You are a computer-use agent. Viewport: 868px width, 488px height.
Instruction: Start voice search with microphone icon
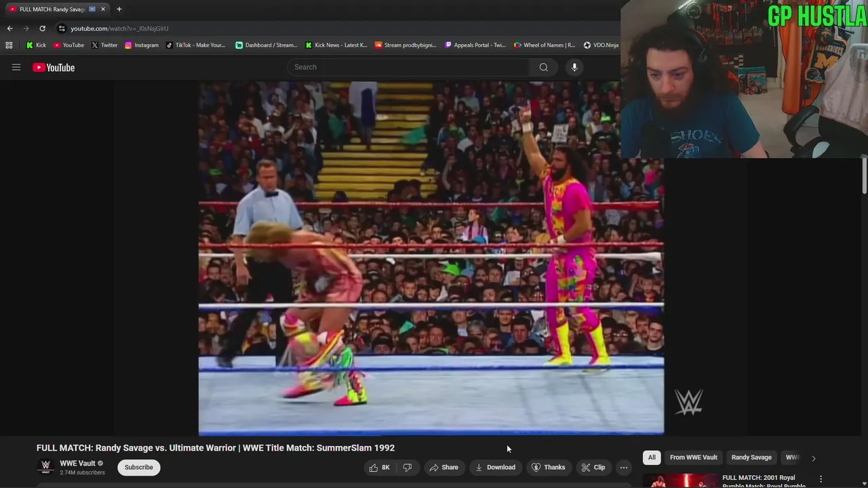(574, 67)
